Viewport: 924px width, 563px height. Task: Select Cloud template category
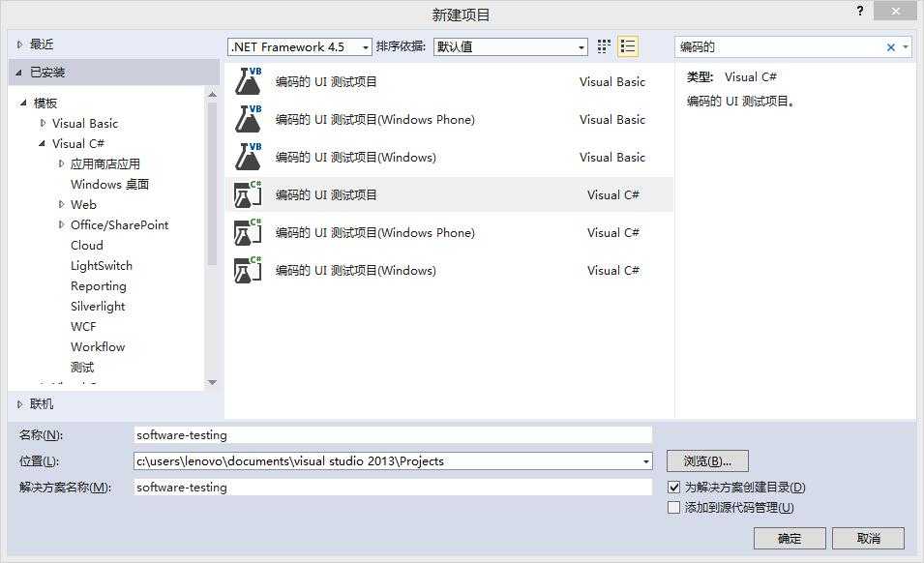coord(87,245)
